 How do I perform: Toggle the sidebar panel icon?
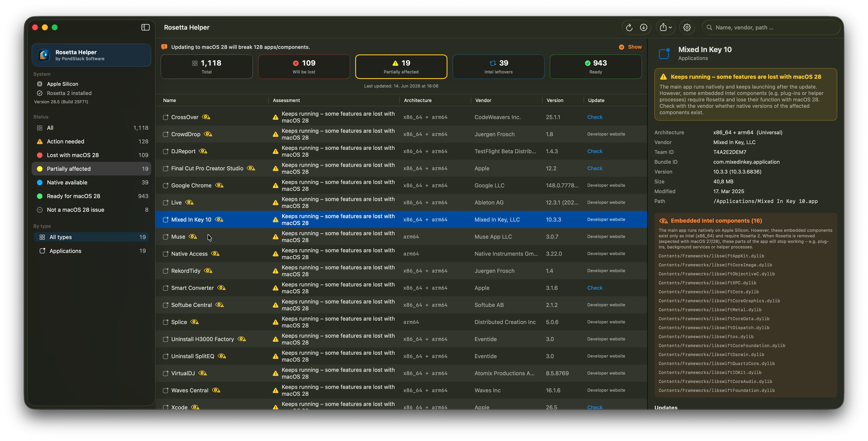point(145,27)
